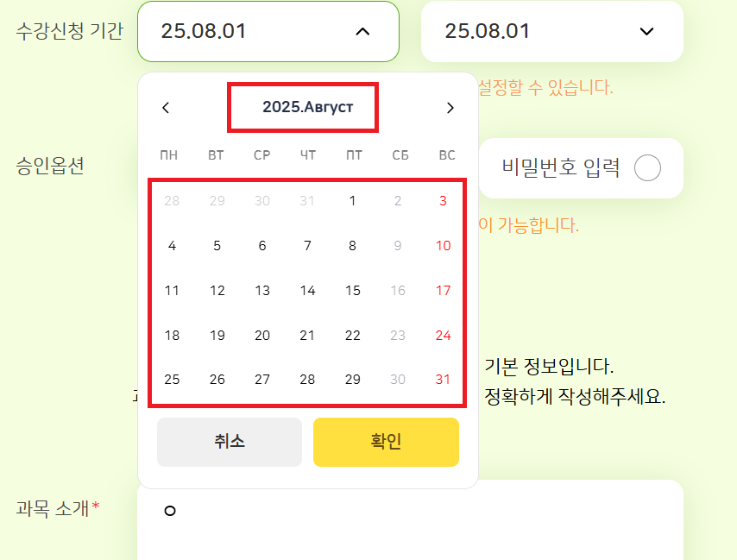Choose Sunday August 31
The image size is (737, 560).
coord(443,380)
